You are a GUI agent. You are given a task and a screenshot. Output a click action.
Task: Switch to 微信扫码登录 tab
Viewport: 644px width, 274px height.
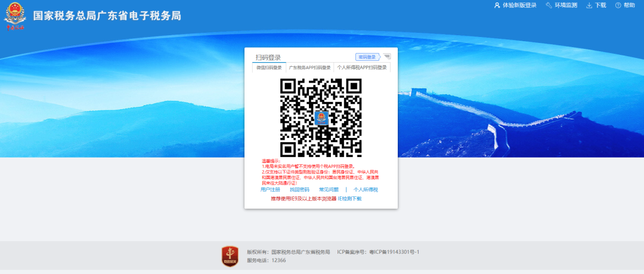(x=269, y=68)
